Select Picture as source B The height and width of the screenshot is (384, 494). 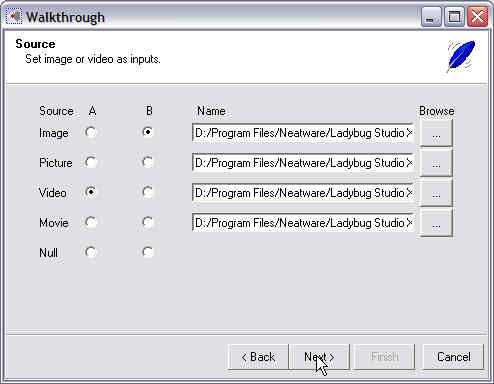148,162
